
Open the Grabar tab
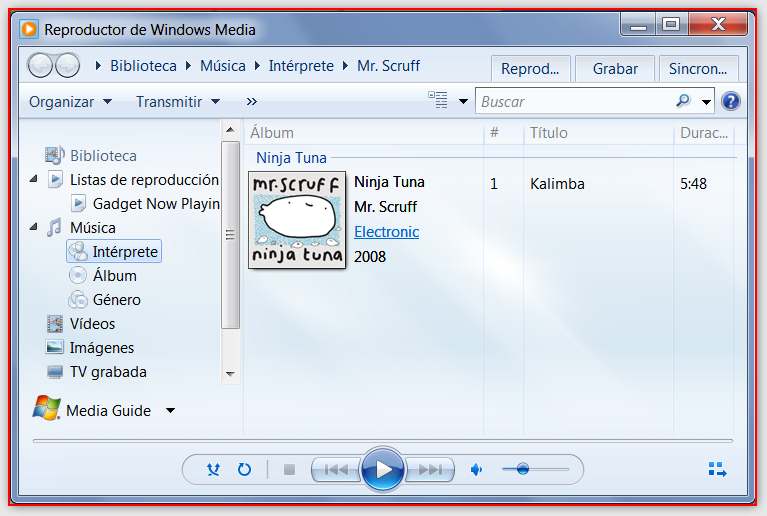(615, 69)
